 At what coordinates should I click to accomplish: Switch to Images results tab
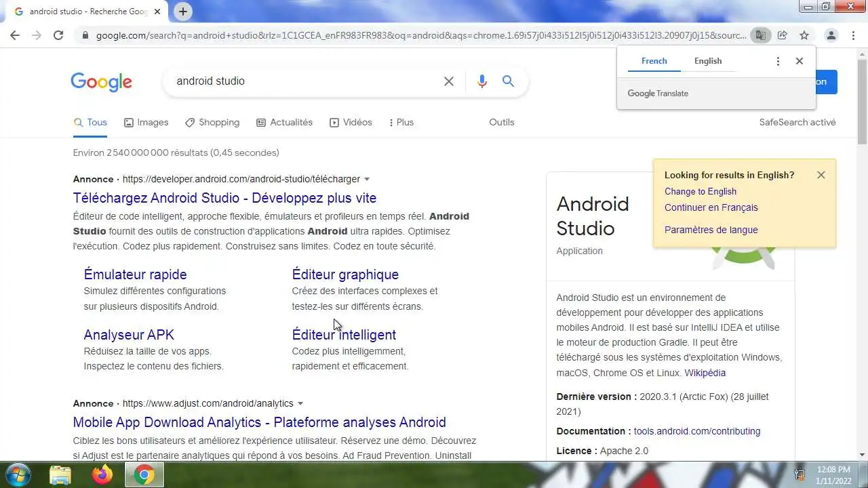point(146,123)
